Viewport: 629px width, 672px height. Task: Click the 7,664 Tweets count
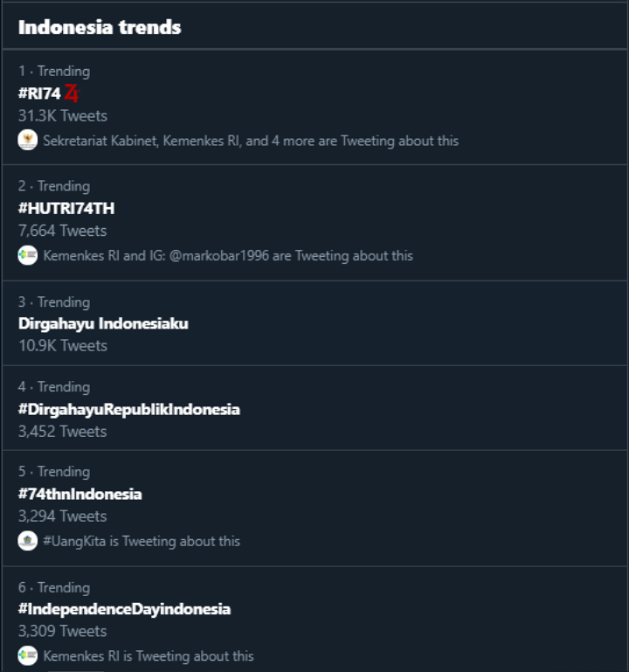pos(62,231)
